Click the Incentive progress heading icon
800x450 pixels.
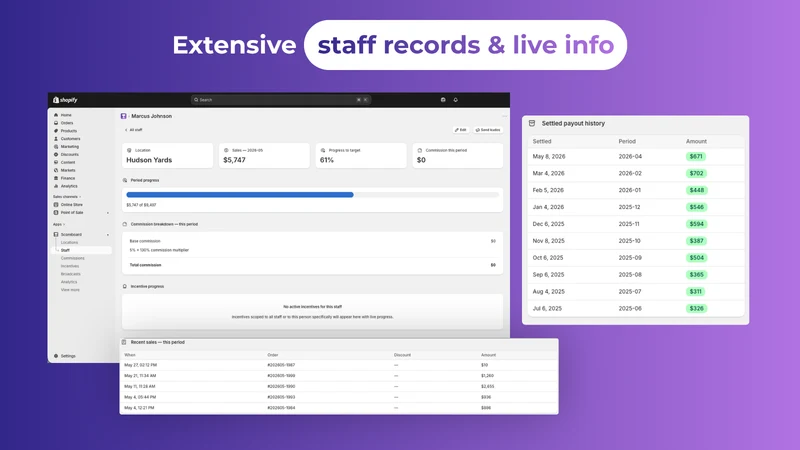pos(125,286)
